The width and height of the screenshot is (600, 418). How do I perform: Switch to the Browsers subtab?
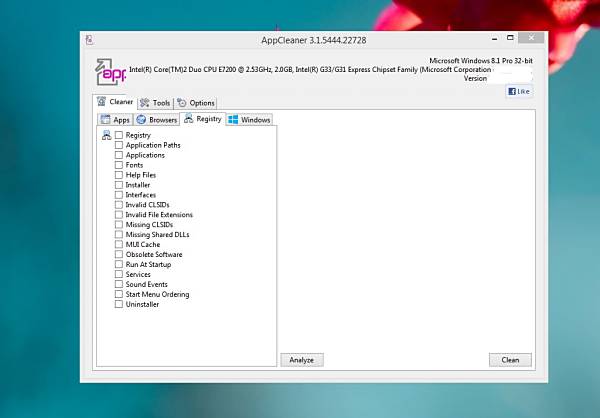[x=157, y=119]
